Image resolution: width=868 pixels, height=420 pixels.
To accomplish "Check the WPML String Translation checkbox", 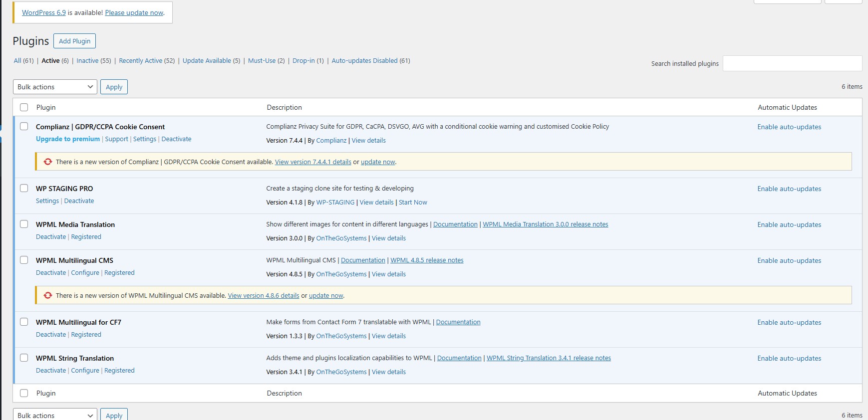I will click(24, 358).
